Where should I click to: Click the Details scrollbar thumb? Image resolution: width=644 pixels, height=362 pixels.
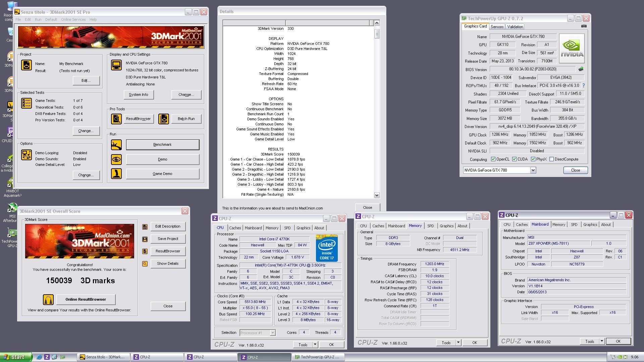377,34
